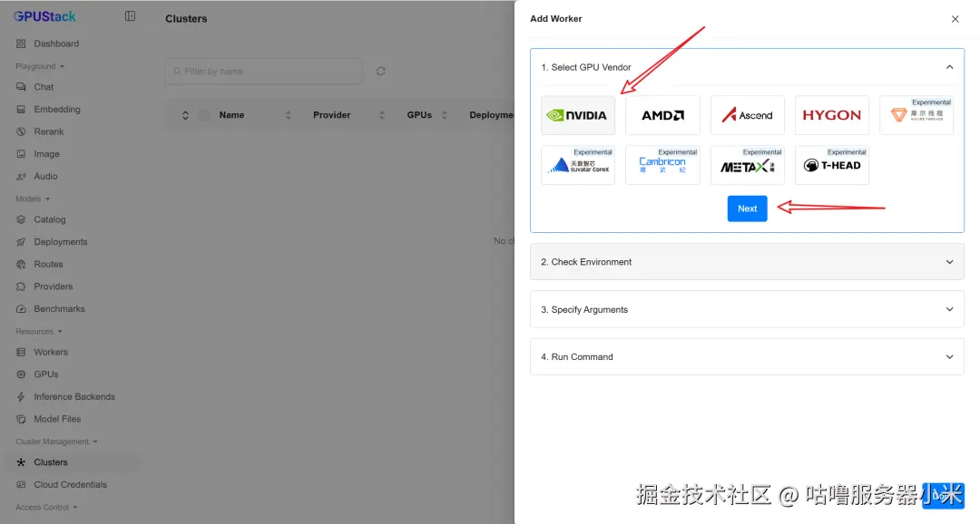This screenshot has height=524, width=980.
Task: Click the Routes sidebar icon
Action: click(x=21, y=264)
